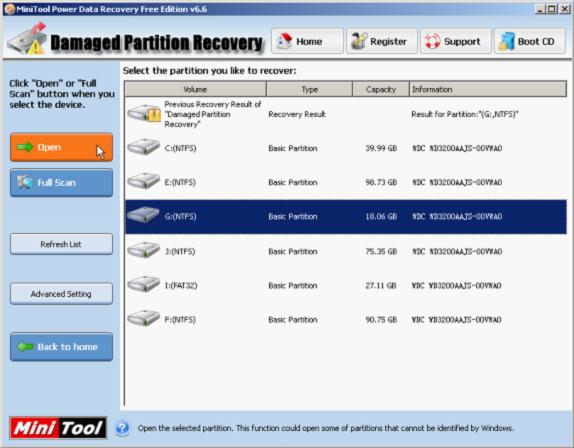Click the green back arrow icon
Screen dimensions: 574x448
[26, 346]
